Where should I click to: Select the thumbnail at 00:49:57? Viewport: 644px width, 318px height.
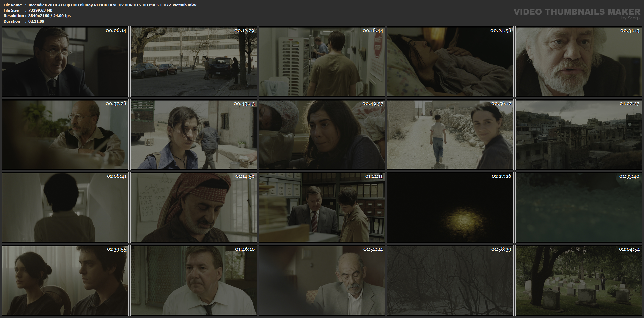(x=322, y=134)
